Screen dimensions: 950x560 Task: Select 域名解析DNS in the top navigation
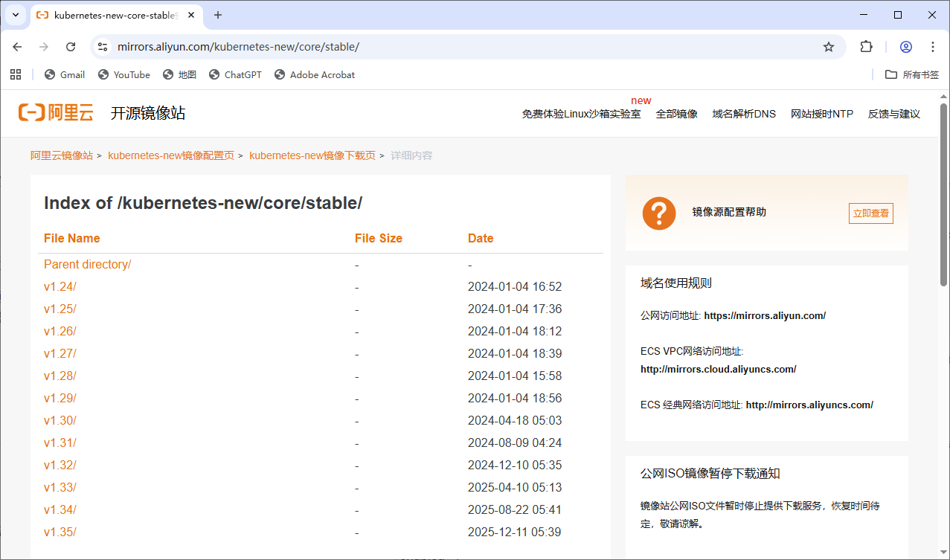tap(744, 114)
